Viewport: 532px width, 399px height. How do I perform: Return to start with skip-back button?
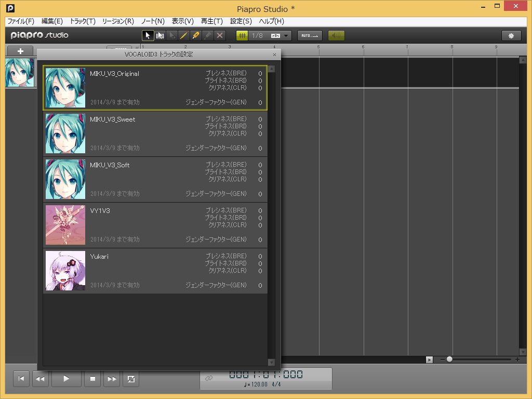(21, 379)
